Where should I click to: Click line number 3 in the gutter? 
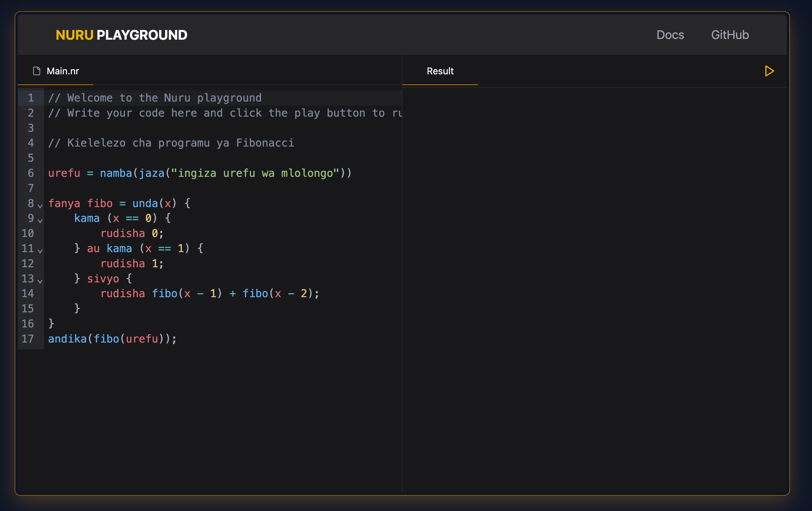(31, 128)
